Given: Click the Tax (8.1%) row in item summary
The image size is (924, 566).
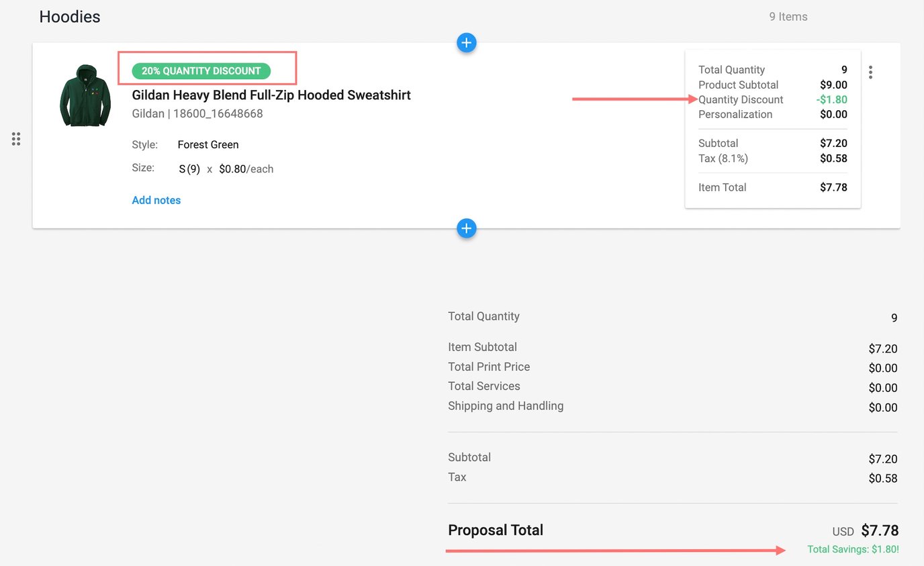Looking at the screenshot, I should (723, 158).
